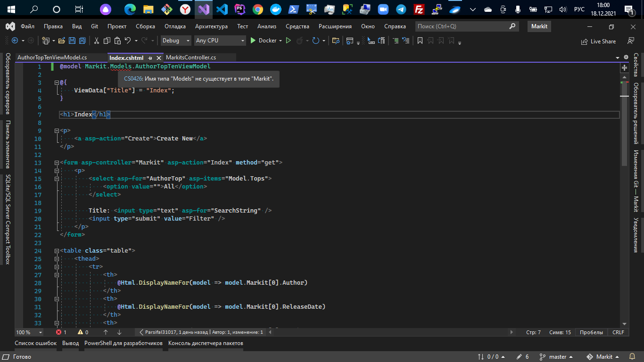Click the Open File folder icon
644x362 pixels.
(62, 41)
